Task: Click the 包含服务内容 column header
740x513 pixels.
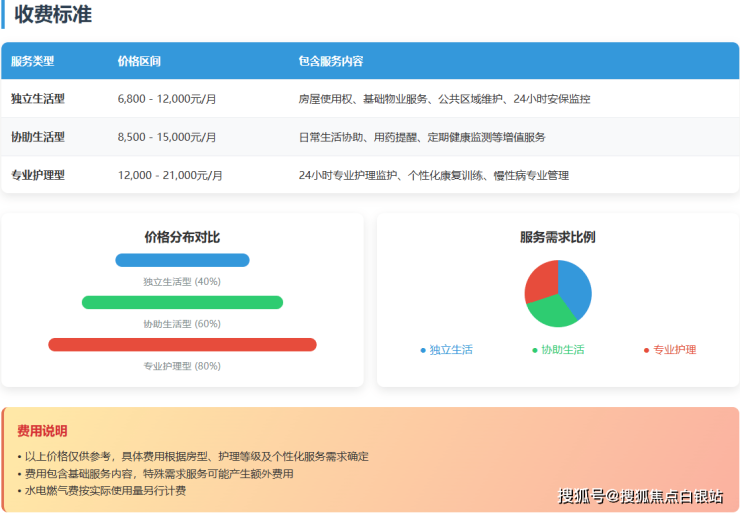Action: [331, 61]
